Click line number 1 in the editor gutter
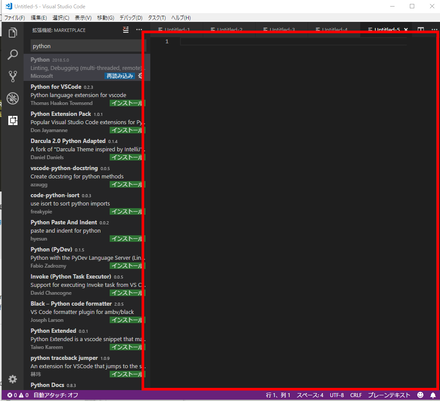The width and height of the screenshot is (440, 401). (167, 41)
